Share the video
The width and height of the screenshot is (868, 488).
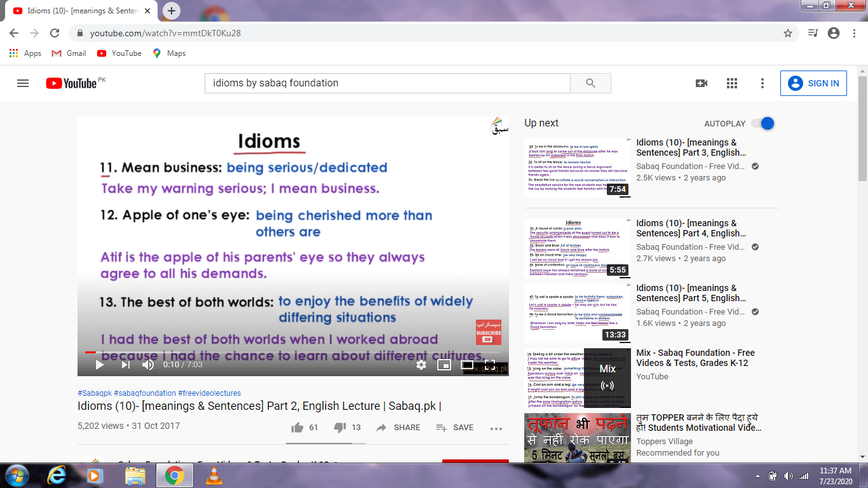[x=398, y=428]
